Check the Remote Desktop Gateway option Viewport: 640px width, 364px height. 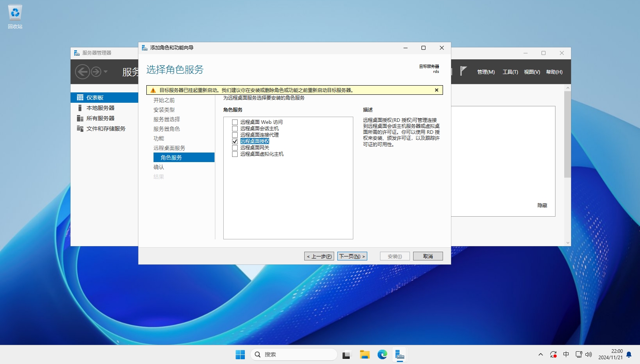pyautogui.click(x=235, y=148)
